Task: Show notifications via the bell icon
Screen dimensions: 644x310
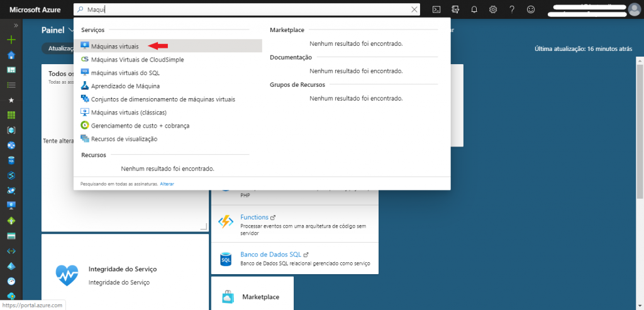Action: [x=474, y=9]
